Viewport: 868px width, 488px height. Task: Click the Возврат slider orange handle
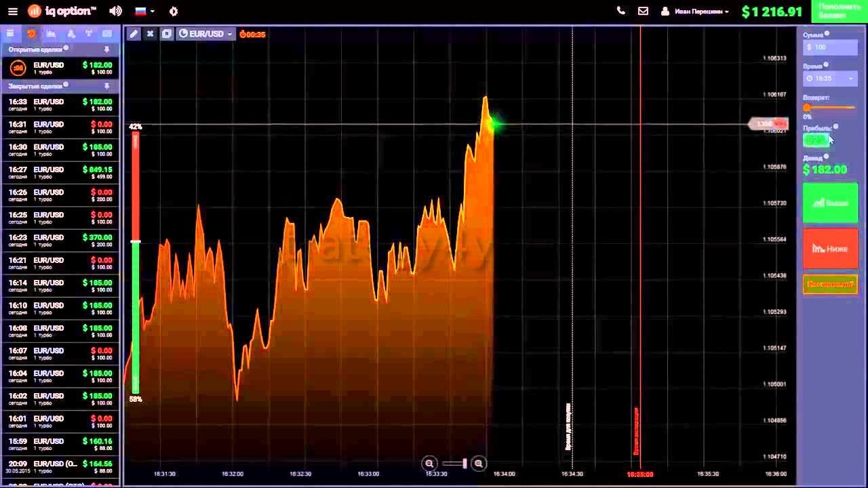[807, 108]
